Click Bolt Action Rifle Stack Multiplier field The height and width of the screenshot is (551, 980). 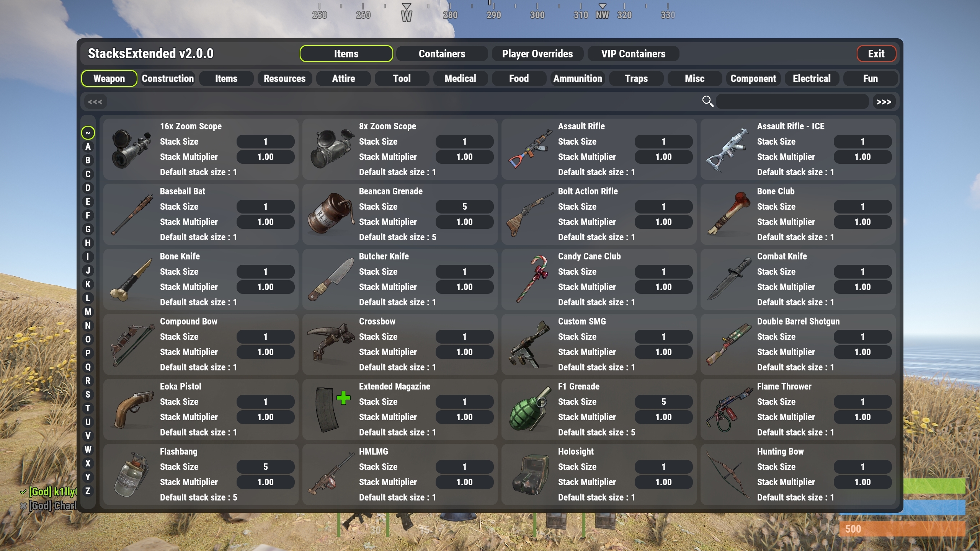pos(663,222)
